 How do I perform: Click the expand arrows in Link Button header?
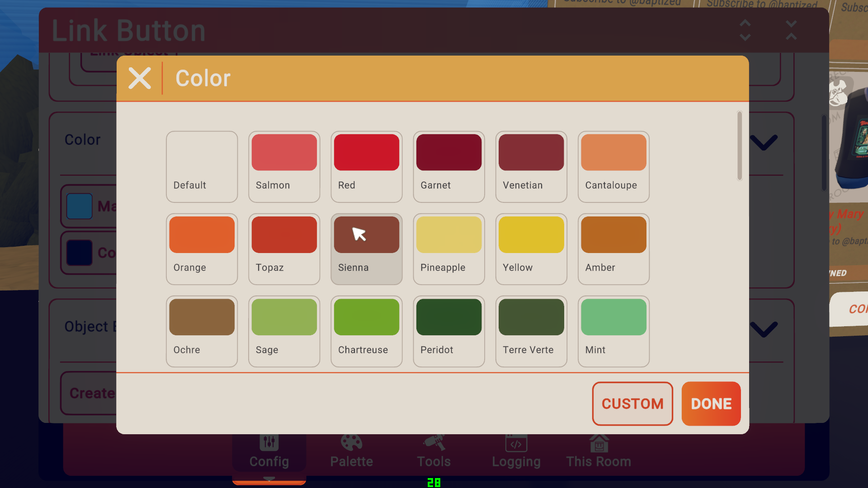pos(745,30)
